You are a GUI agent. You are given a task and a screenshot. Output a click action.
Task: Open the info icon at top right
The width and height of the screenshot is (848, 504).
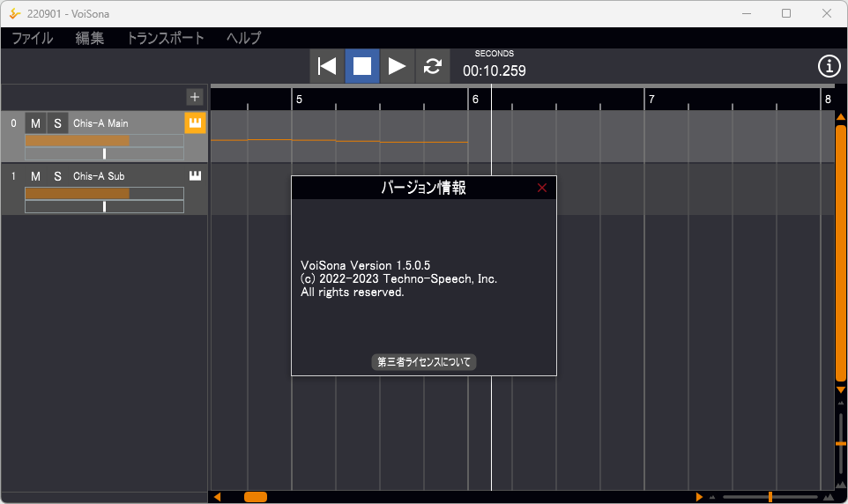(x=829, y=66)
